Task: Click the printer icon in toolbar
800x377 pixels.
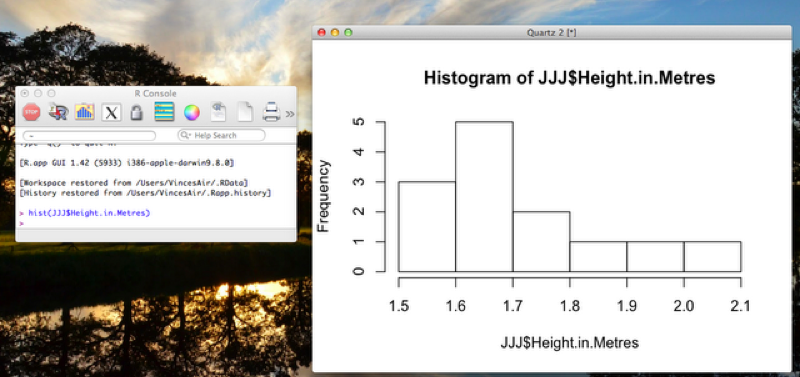Action: [271, 112]
